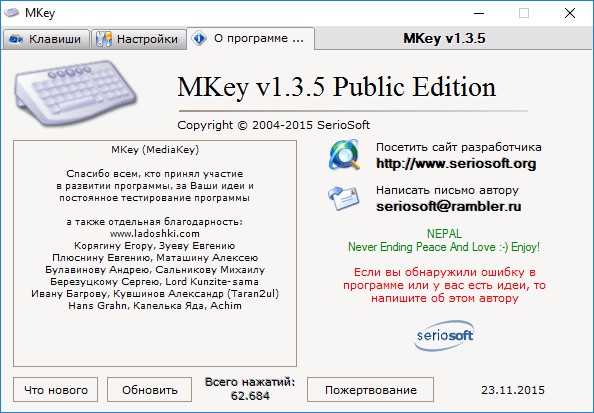Click the Обновить button

pyautogui.click(x=150, y=390)
